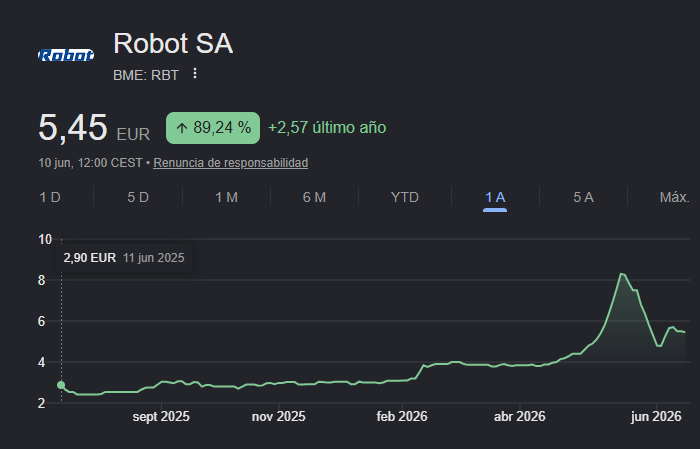Click the Robot SA company title
Viewport: 700px width, 449px height.
click(x=173, y=43)
